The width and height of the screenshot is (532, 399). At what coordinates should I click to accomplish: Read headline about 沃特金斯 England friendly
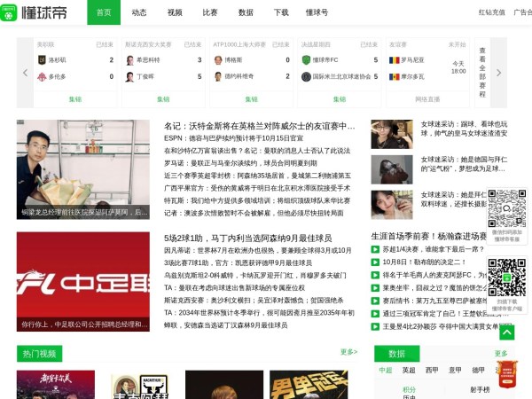pyautogui.click(x=260, y=126)
